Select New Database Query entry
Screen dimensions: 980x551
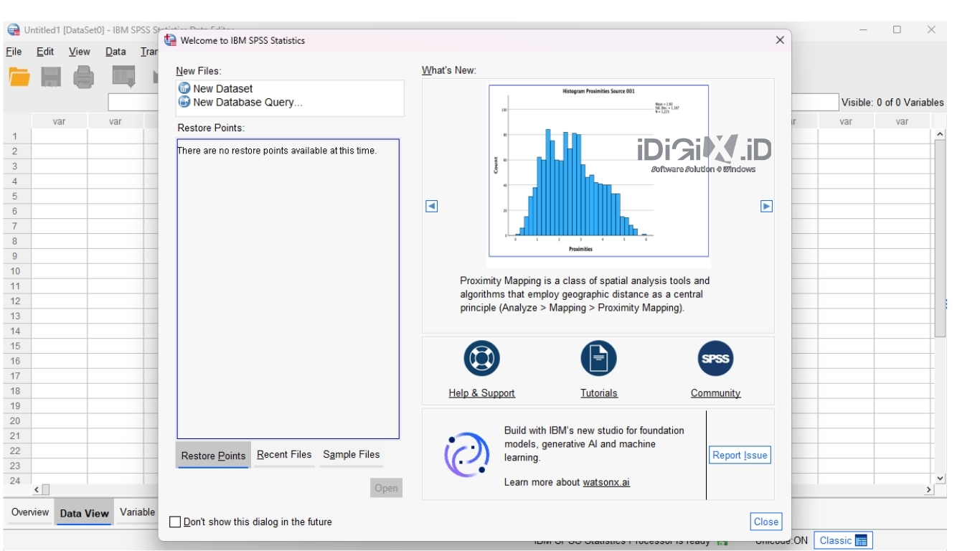(x=240, y=102)
